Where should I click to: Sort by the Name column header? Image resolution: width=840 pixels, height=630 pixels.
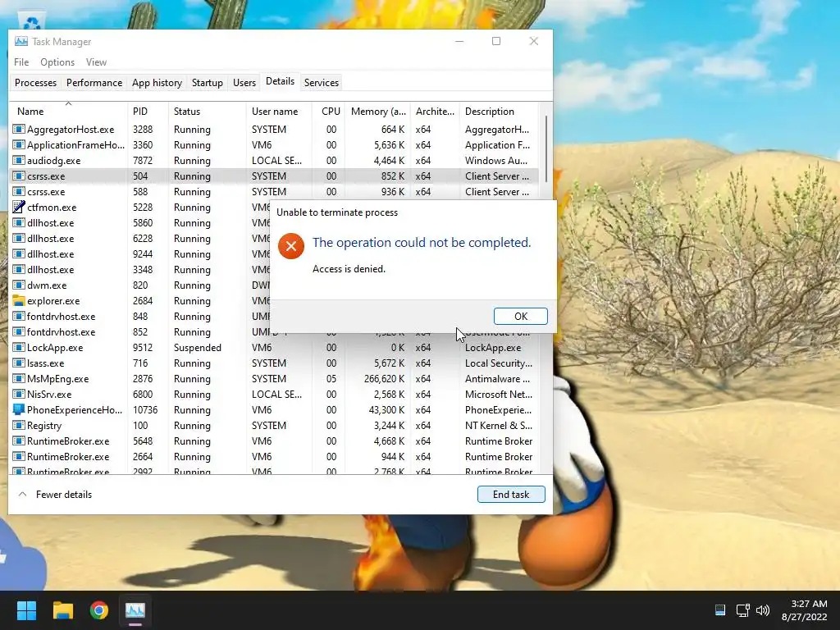tap(68, 111)
